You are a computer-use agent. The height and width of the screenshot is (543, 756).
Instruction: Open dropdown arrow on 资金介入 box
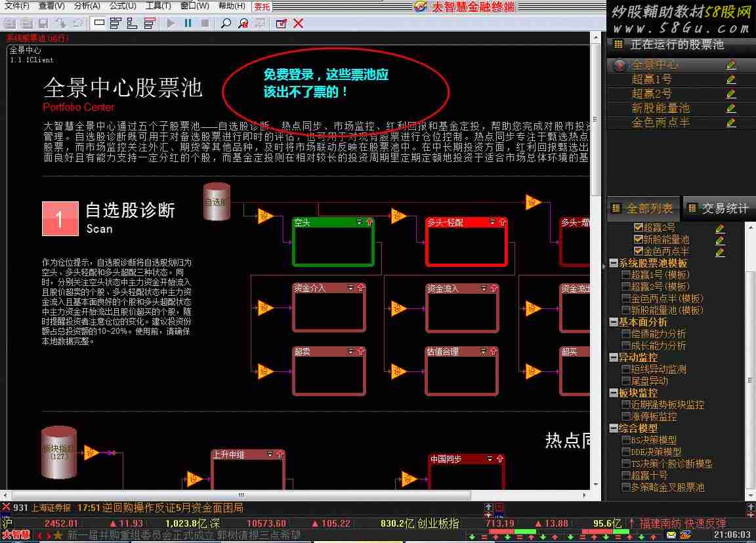point(350,288)
